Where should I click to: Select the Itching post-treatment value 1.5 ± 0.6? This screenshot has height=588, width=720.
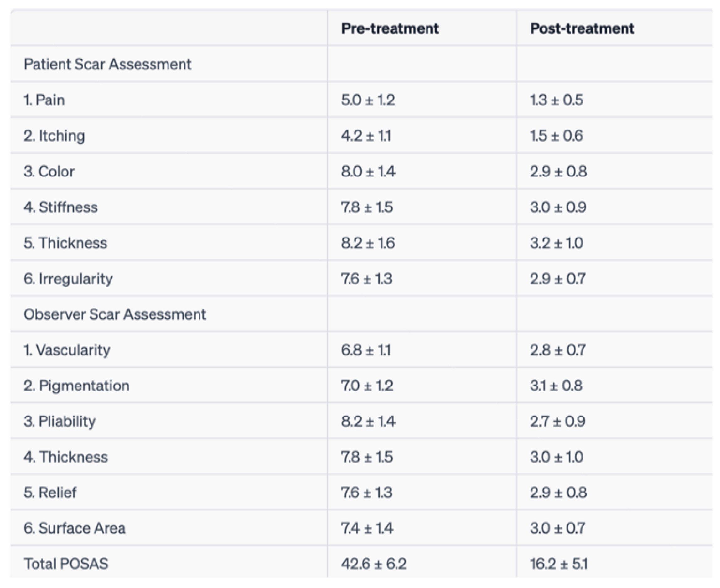pos(556,136)
